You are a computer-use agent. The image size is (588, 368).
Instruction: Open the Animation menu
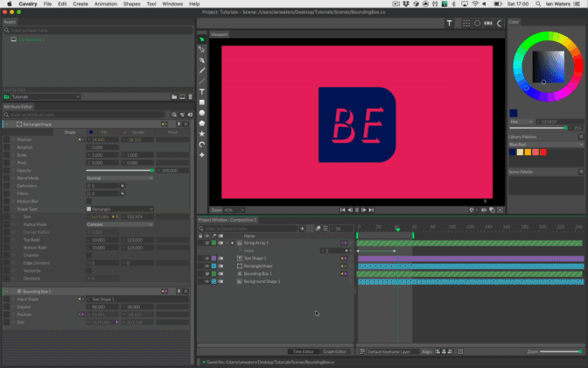coord(106,4)
